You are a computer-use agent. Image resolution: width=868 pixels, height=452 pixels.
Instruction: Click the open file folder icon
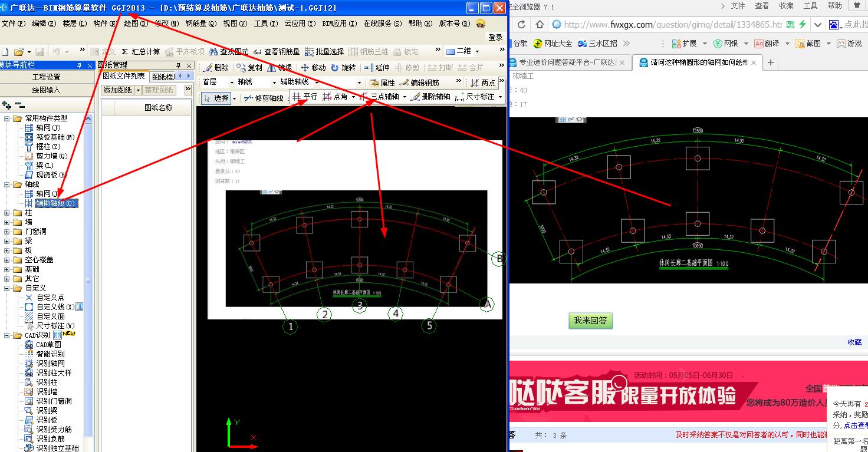point(19,52)
